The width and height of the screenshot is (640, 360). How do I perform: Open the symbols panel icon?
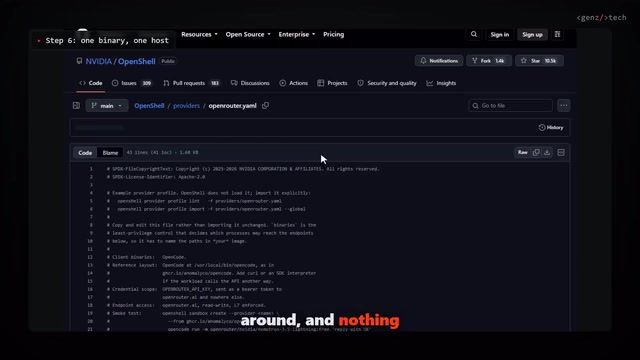tap(561, 152)
